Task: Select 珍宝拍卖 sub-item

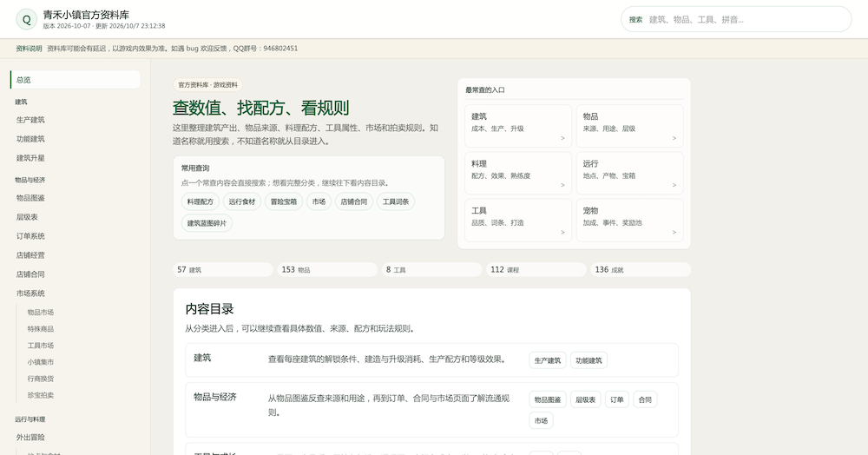Action: point(41,395)
